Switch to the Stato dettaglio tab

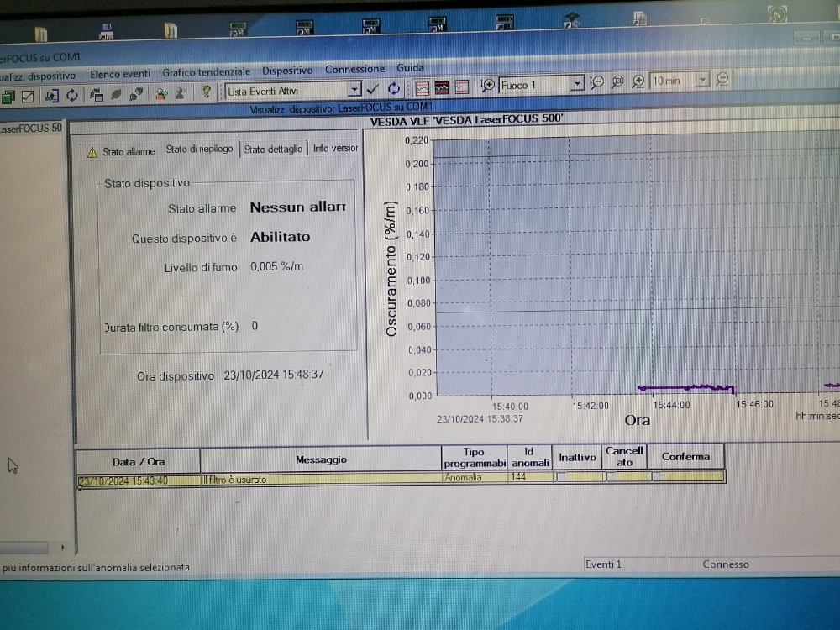[x=273, y=149]
